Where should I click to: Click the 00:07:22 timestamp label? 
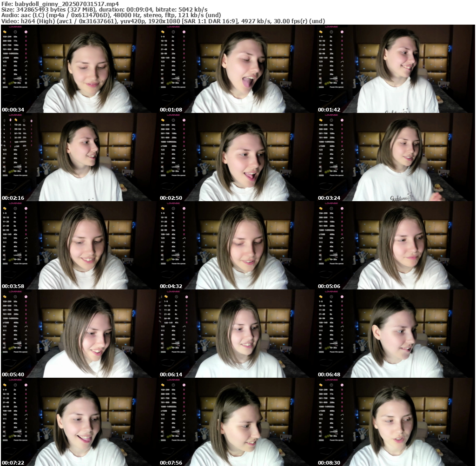13,463
